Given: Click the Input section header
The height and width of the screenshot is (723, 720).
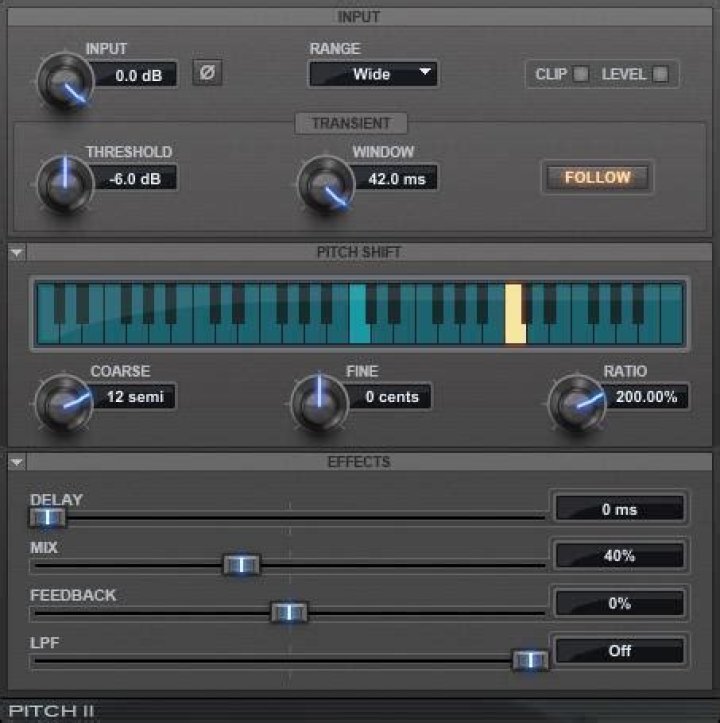Looking at the screenshot, I should (x=359, y=17).
